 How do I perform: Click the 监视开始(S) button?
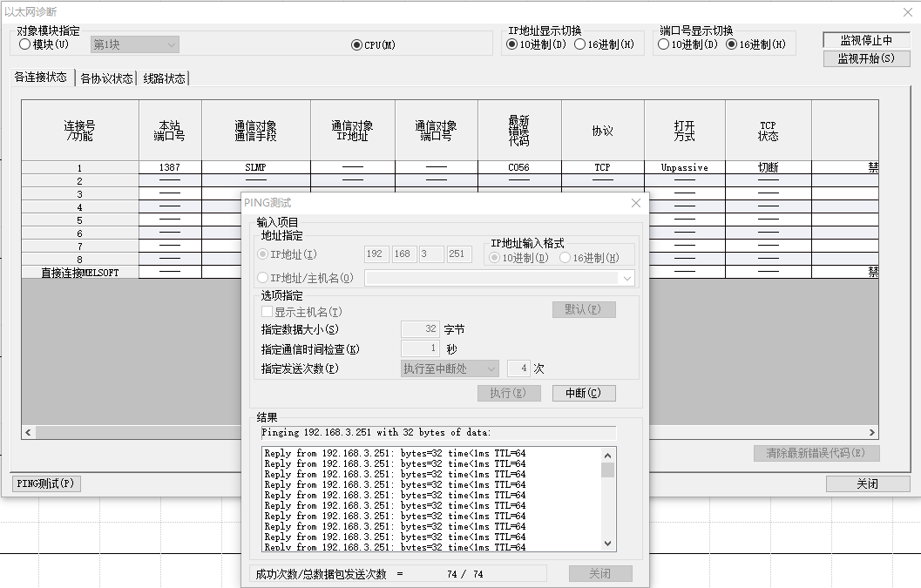[x=865, y=58]
